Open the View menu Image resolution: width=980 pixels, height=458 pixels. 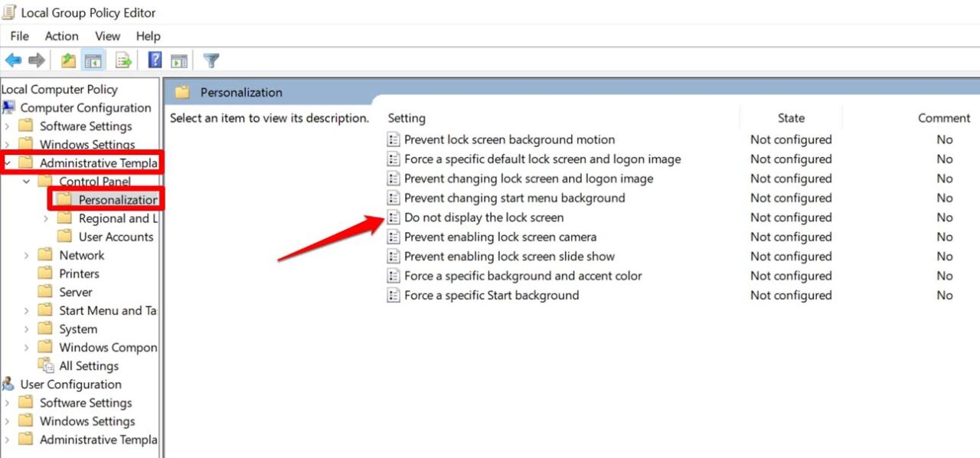pyautogui.click(x=107, y=36)
